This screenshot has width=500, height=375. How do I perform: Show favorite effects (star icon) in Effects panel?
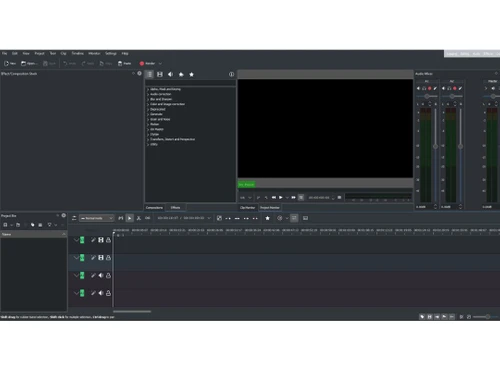pyautogui.click(x=191, y=74)
